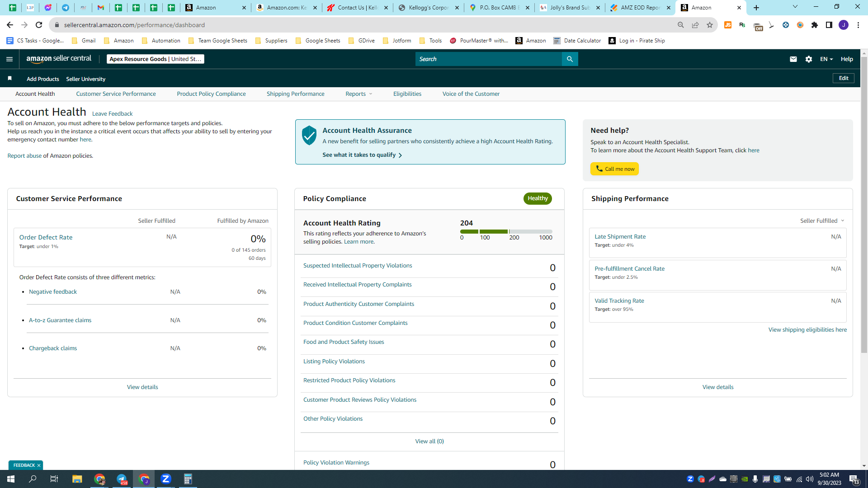This screenshot has width=868, height=488.
Task: Open buyer messages envelope icon
Action: coord(793,59)
